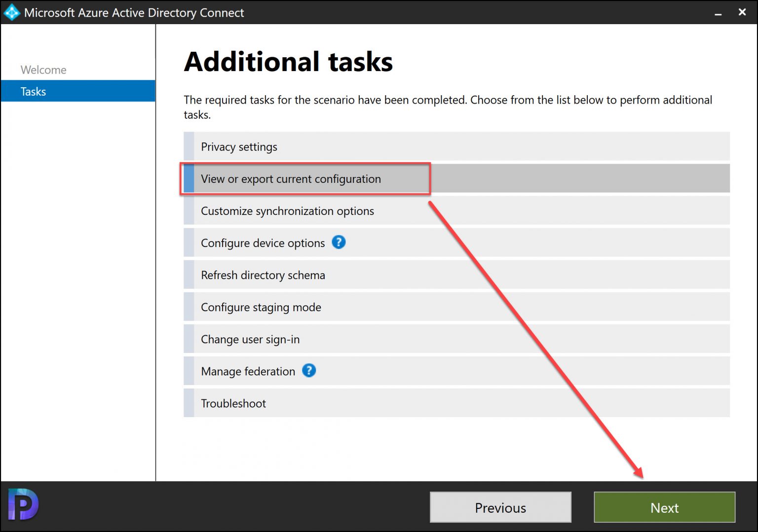Choose Refresh directory schema
Screen dimensions: 758x532
[456, 275]
